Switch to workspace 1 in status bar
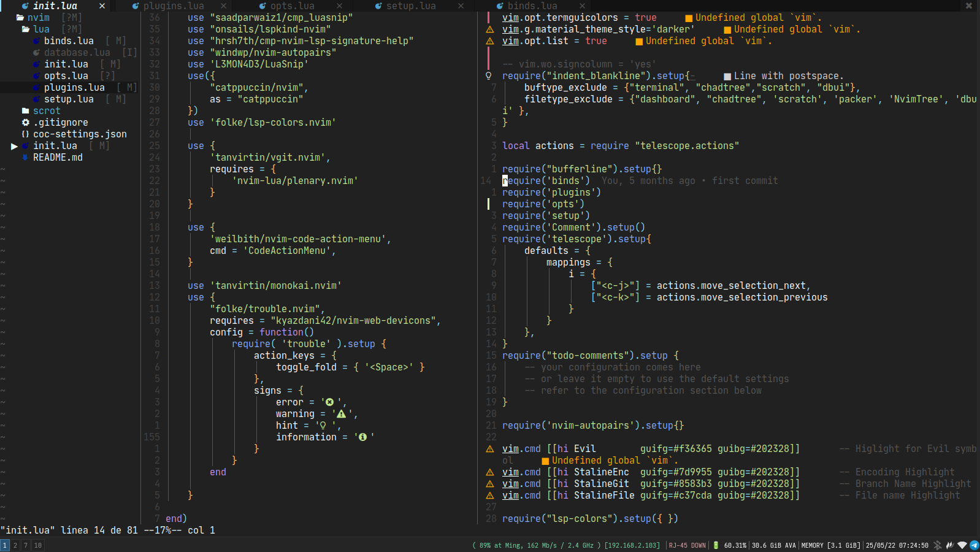 (x=4, y=545)
